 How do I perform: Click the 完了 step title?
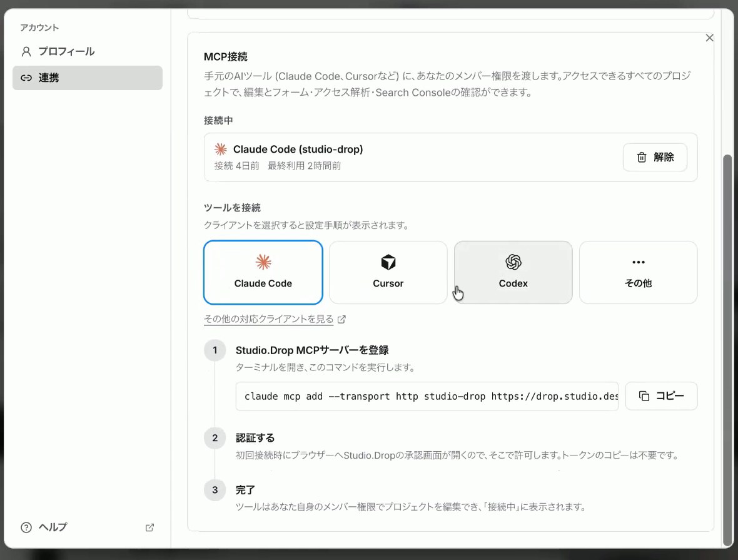click(x=245, y=490)
